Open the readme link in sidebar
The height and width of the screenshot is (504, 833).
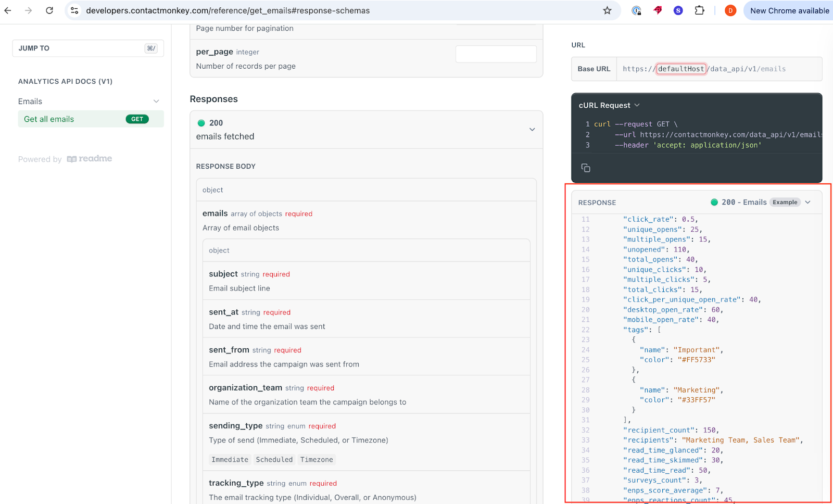pos(90,159)
